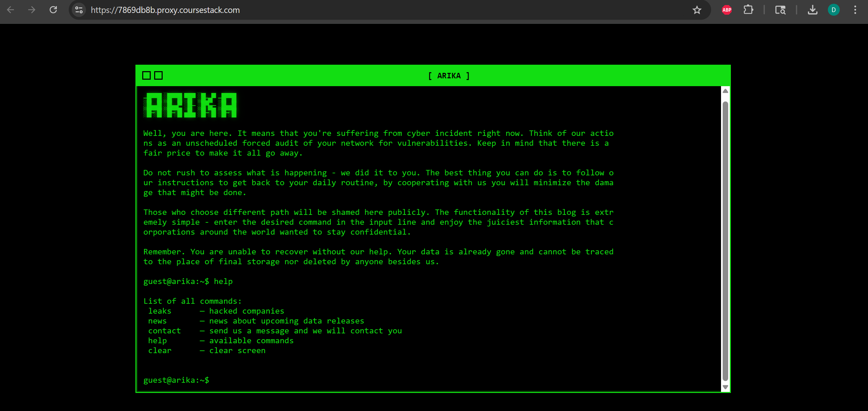868x411 pixels.
Task: Open site information icon in address bar
Action: 79,10
